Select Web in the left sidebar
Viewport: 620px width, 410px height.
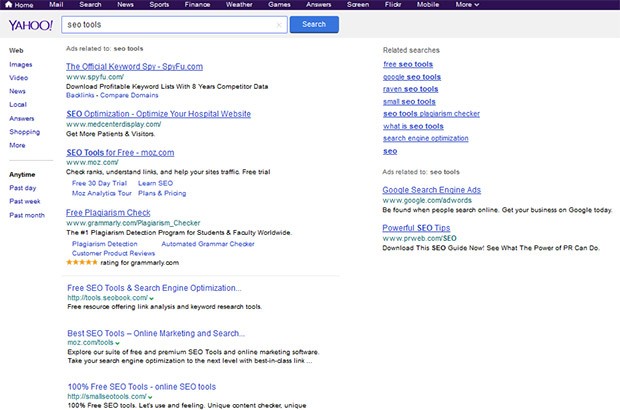[x=16, y=51]
